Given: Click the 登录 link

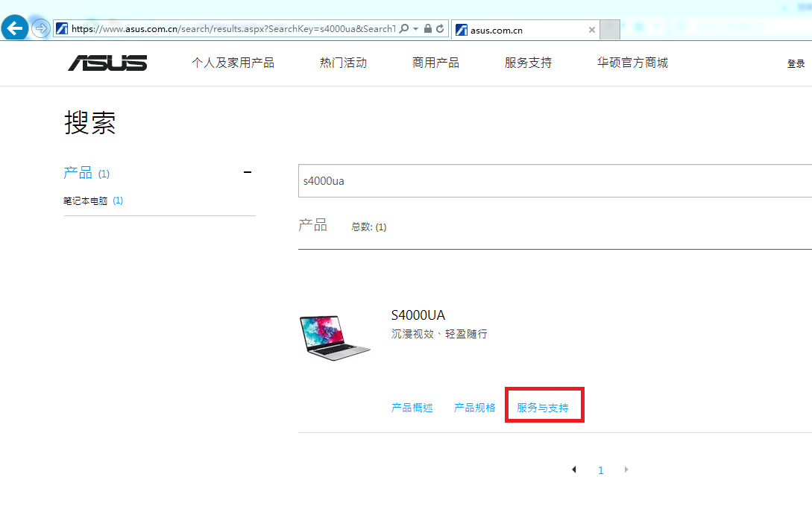Looking at the screenshot, I should click(796, 63).
